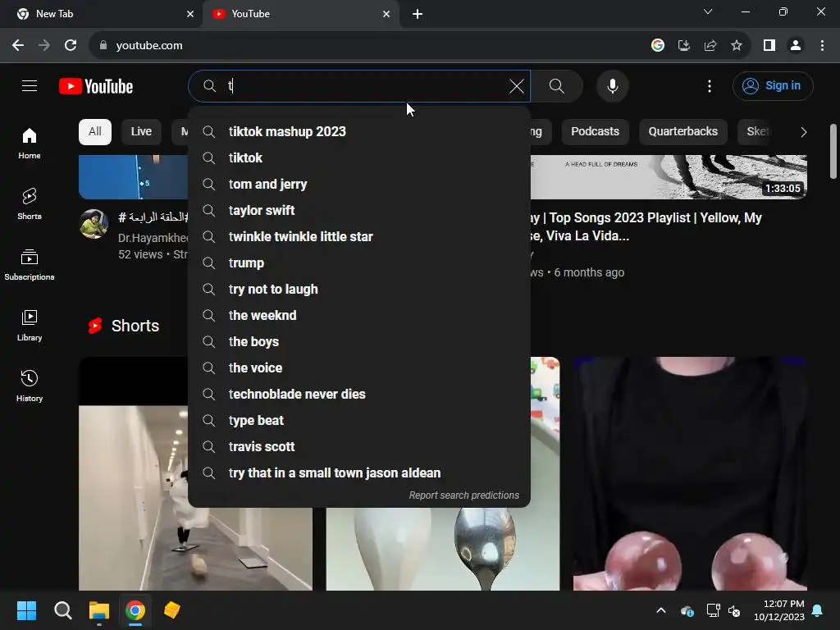Select the Podcasts filter chip

tap(595, 132)
